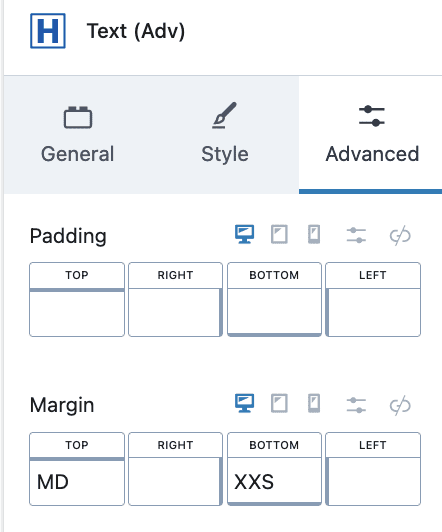Open Margin custom sliders options icon
Image resolution: width=442 pixels, height=532 pixels.
356,405
